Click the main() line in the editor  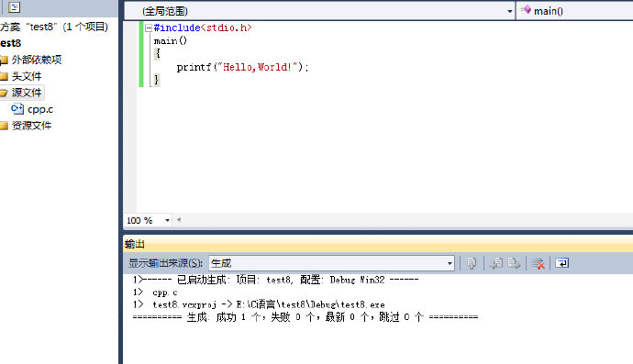click(x=171, y=40)
